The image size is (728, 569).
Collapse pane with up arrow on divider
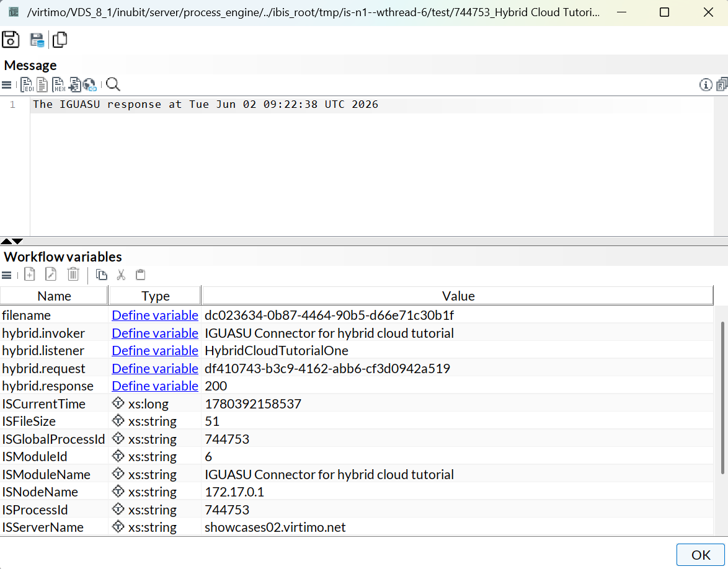pos(6,241)
